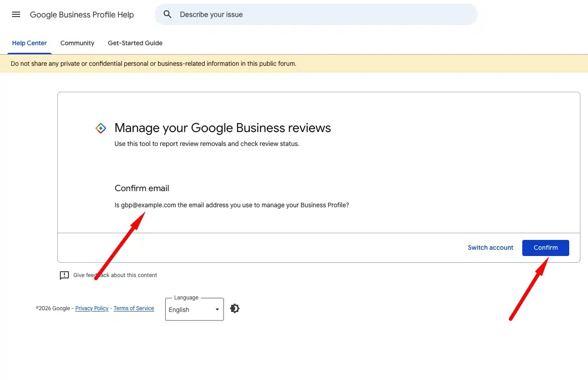The image size is (588, 380).
Task: Open search by clicking the magnifier in the search bar
Action: (x=167, y=14)
